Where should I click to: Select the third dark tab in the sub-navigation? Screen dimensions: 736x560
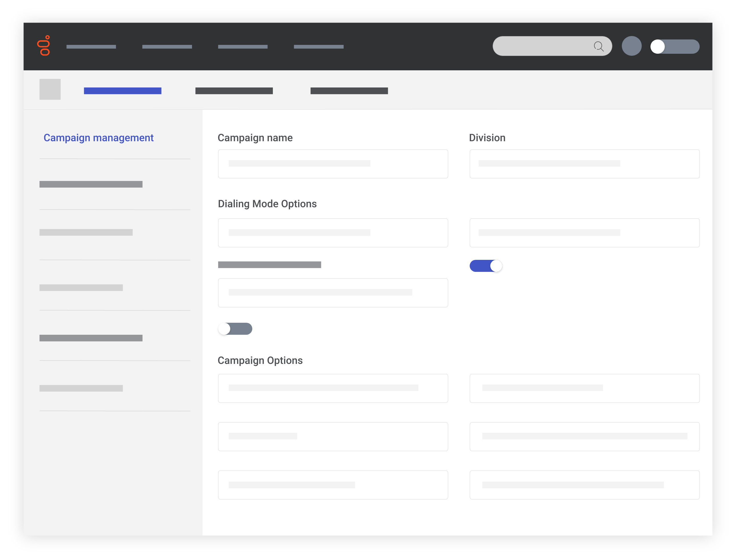(x=349, y=90)
